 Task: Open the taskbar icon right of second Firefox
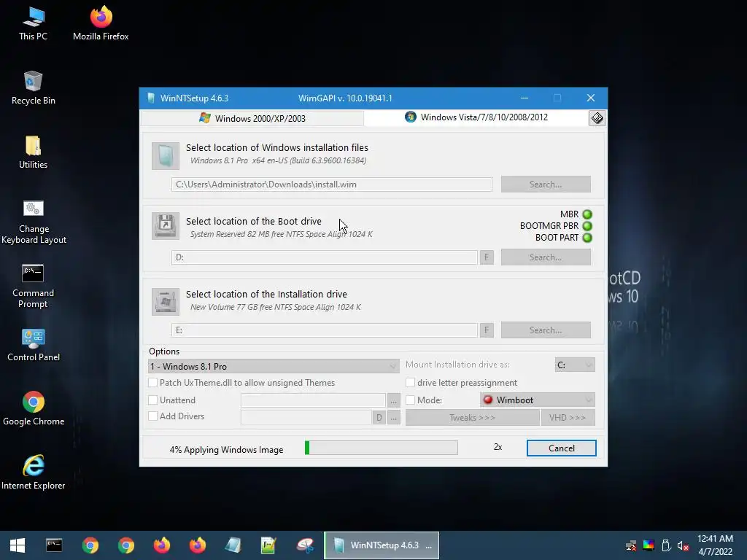[233, 545]
